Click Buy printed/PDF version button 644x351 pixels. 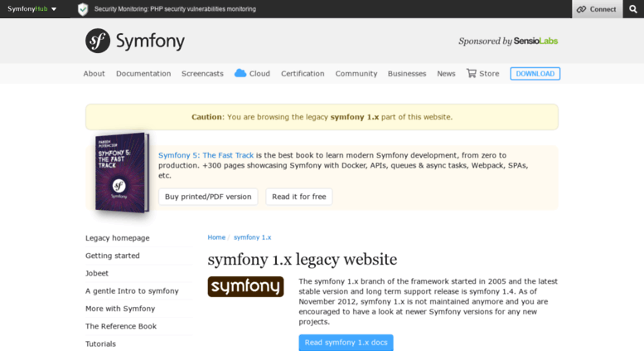click(x=208, y=197)
